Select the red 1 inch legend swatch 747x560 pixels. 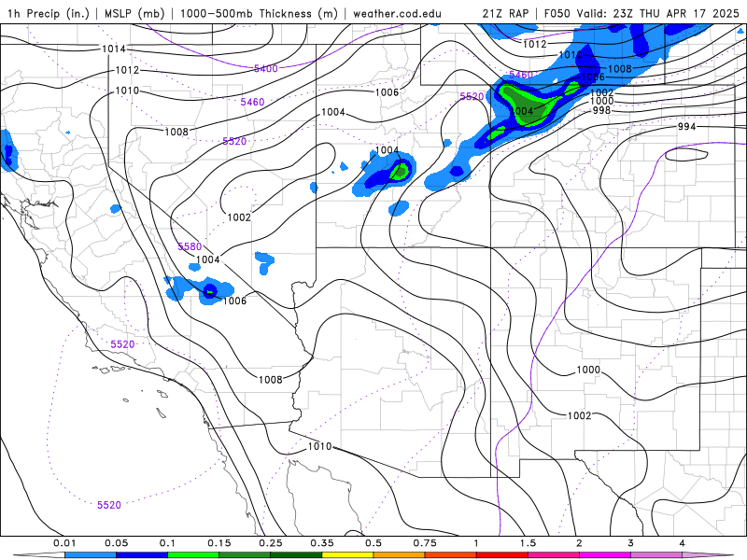(502, 555)
